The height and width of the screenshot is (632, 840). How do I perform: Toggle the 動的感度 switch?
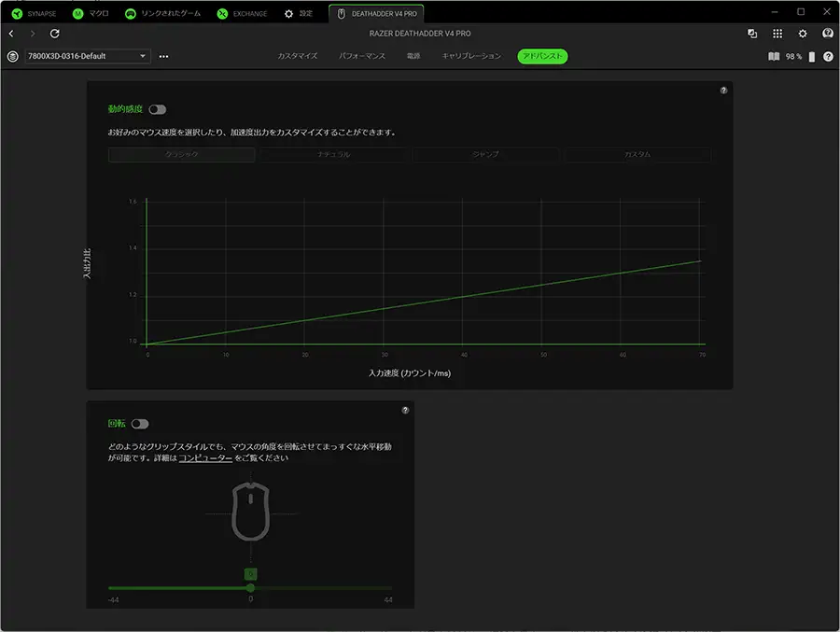[x=158, y=109]
